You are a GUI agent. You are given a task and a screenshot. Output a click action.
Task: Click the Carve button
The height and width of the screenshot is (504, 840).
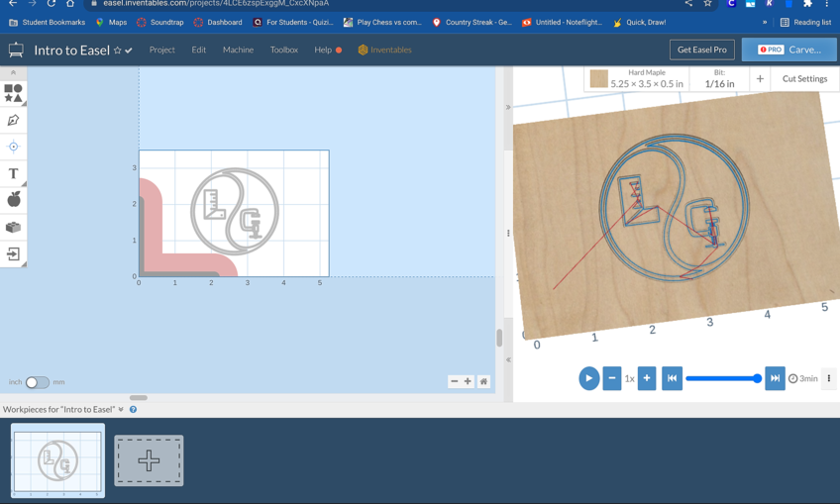789,50
